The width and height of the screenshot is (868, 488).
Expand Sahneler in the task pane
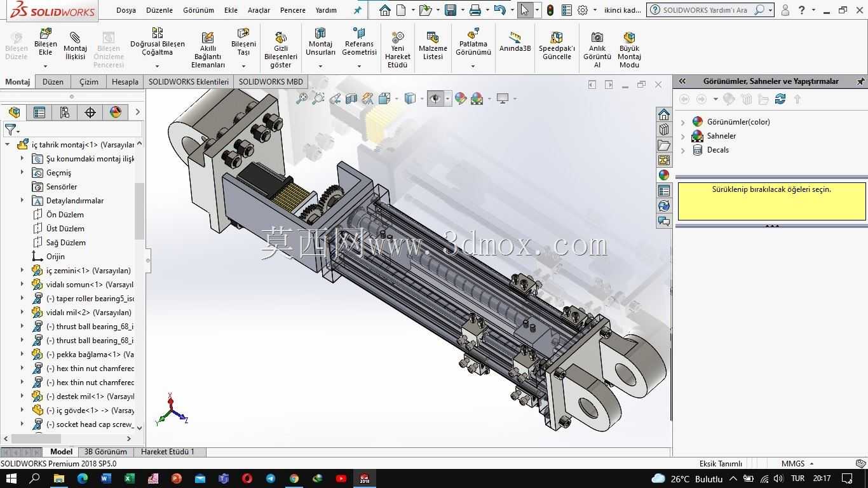[x=683, y=136]
